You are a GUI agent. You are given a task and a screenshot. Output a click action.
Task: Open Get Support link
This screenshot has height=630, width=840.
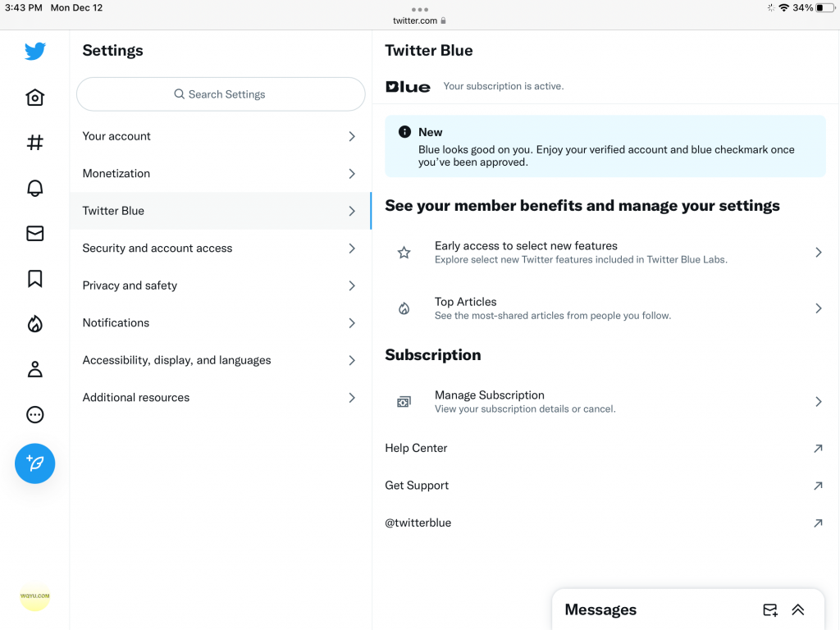pos(605,486)
